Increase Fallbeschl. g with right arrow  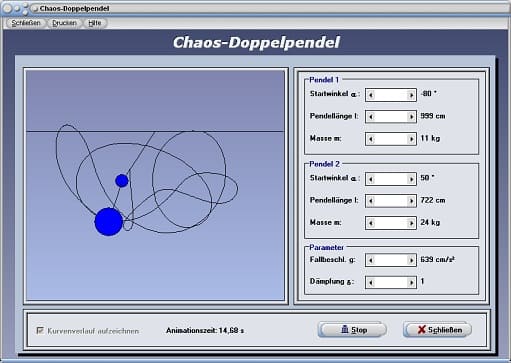click(411, 260)
